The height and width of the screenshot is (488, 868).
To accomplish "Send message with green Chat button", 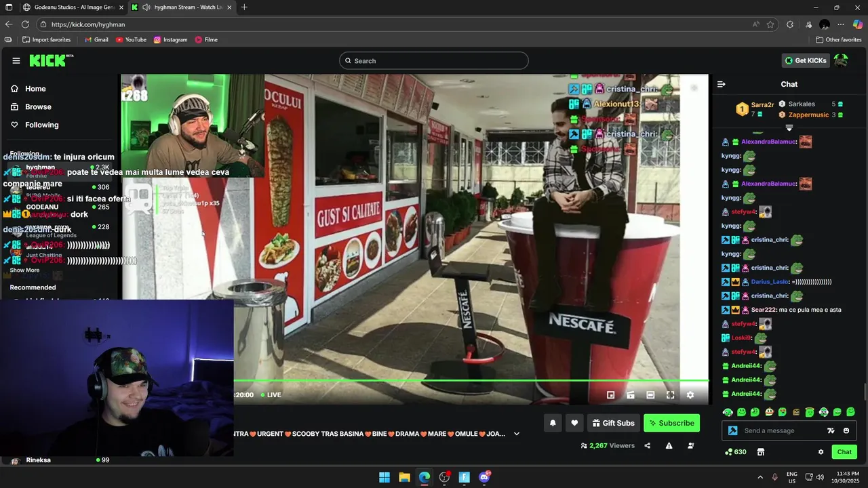I will point(844,452).
